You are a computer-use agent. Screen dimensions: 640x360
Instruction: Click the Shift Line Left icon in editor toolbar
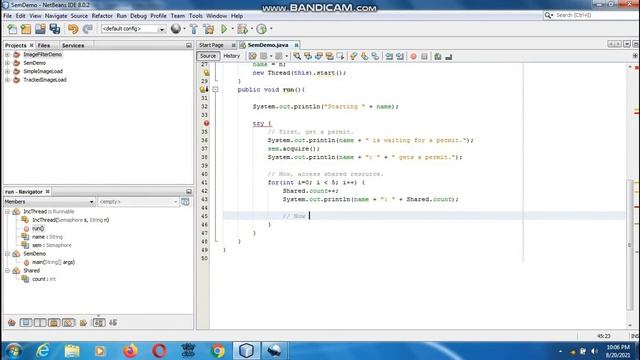click(x=389, y=56)
